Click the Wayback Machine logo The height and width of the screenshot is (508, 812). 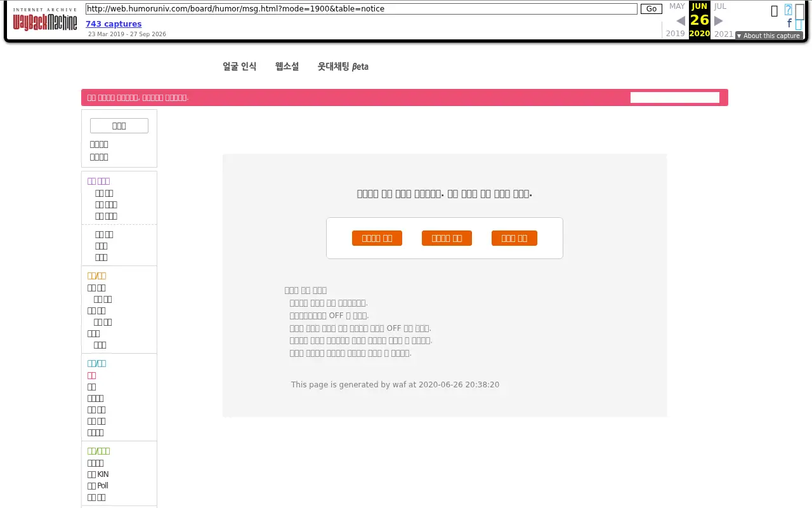click(45, 20)
